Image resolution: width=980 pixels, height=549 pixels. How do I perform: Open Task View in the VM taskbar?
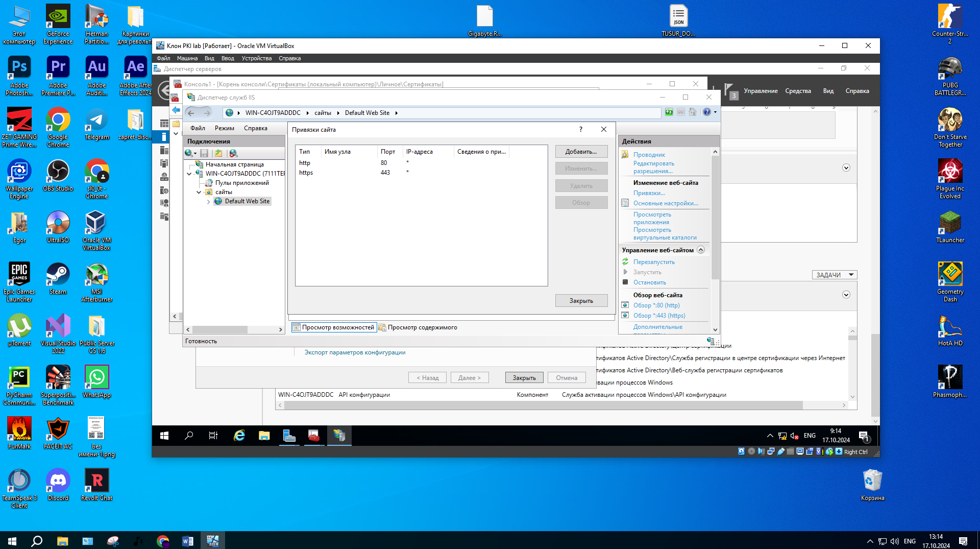click(x=213, y=436)
